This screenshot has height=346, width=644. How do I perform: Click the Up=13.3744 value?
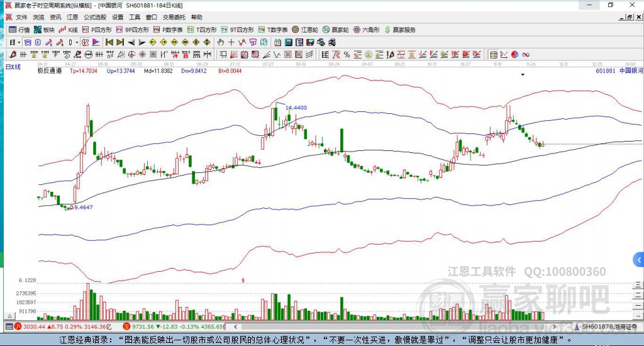pyautogui.click(x=121, y=70)
